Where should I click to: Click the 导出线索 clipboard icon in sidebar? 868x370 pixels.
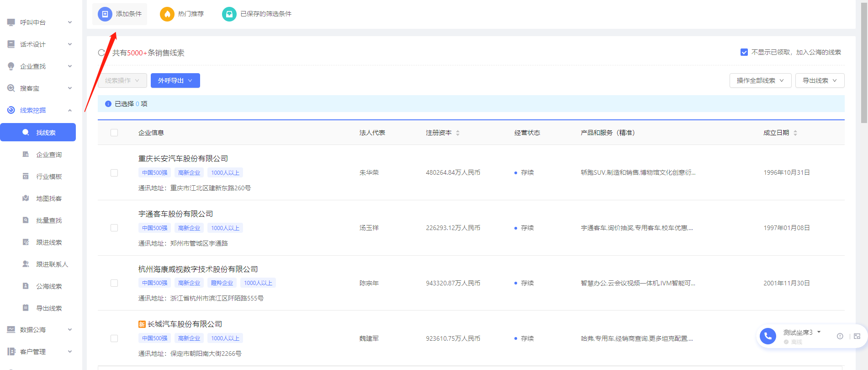click(26, 308)
